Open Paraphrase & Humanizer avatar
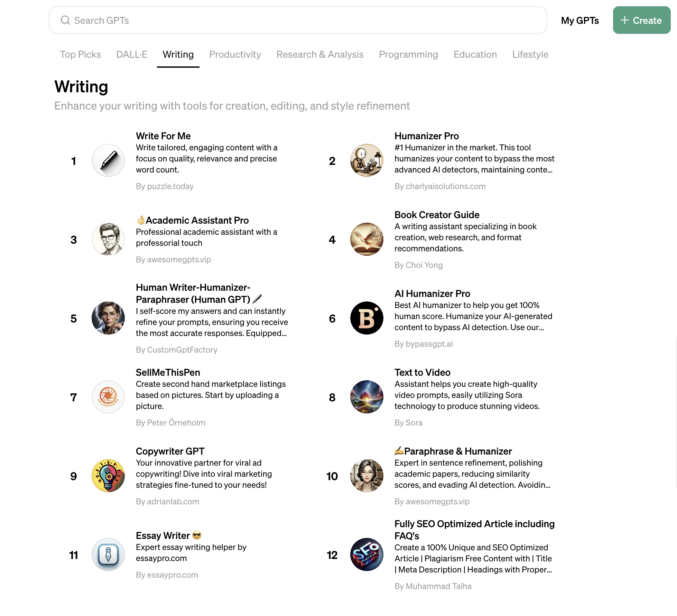Screen dimensions: 677x616 367,476
